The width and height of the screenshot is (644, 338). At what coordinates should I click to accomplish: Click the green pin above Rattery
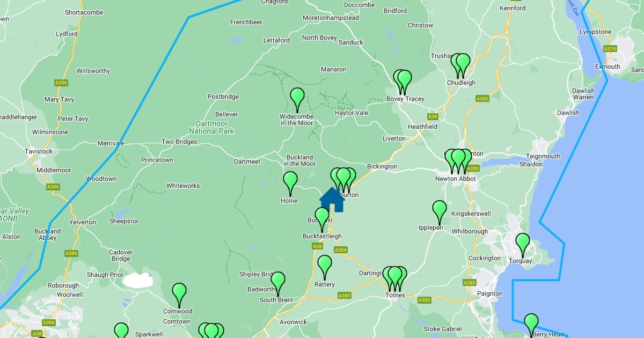[325, 267]
